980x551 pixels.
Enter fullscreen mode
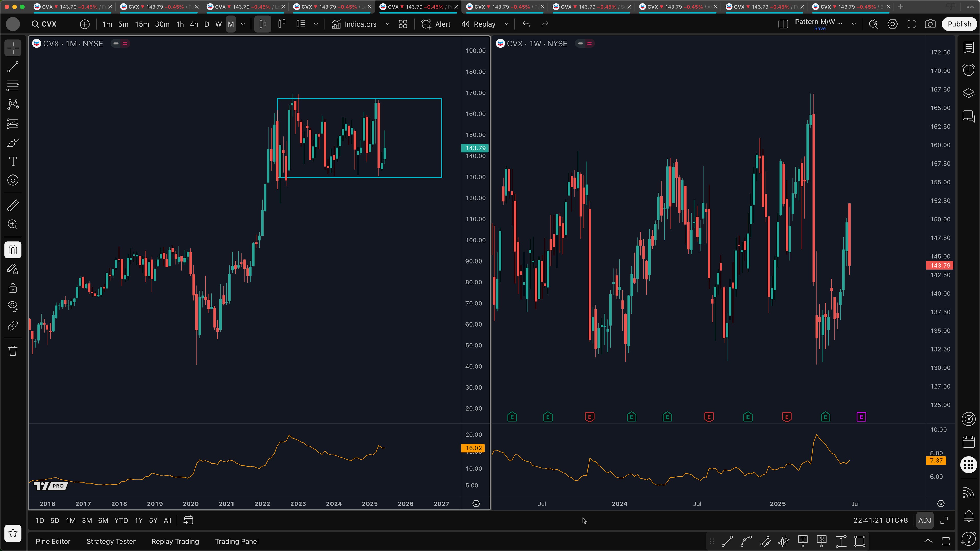point(912,24)
